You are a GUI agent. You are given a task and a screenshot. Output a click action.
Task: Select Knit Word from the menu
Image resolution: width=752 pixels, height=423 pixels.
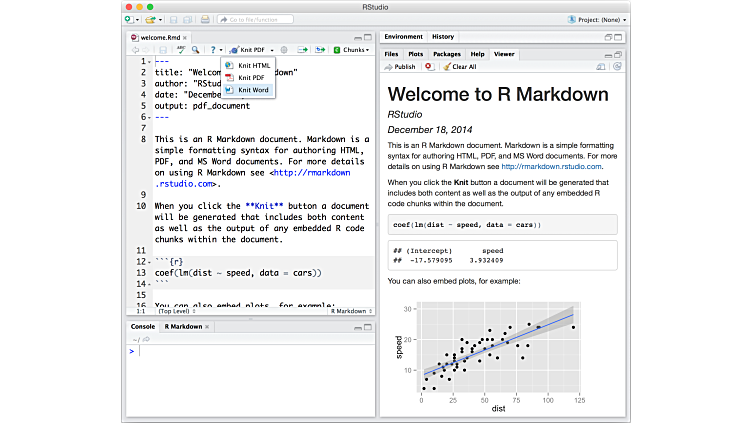pos(253,90)
